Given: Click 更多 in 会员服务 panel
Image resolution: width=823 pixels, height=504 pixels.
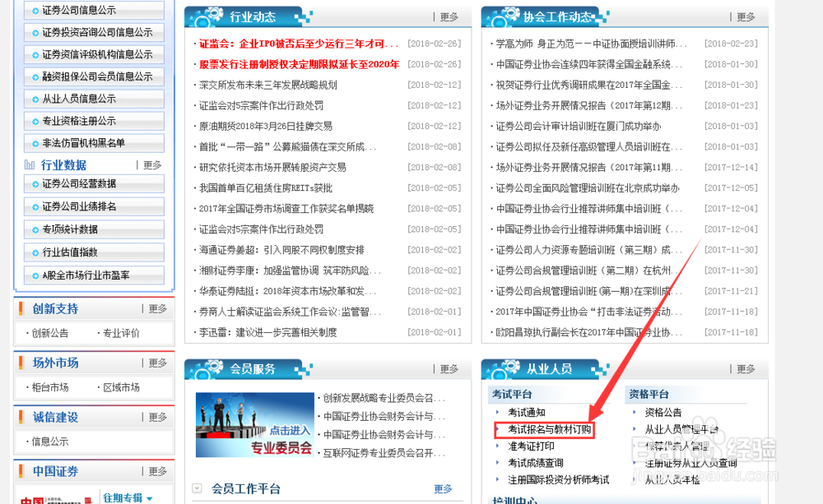Looking at the screenshot, I should pos(449,369).
